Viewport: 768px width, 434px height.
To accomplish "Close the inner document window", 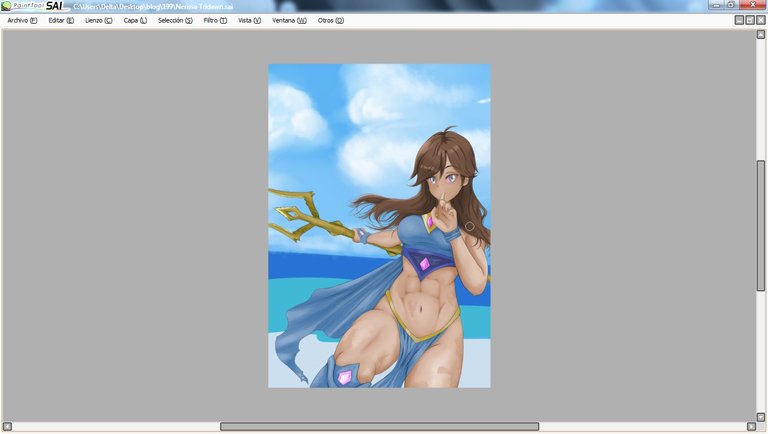I will (761, 20).
